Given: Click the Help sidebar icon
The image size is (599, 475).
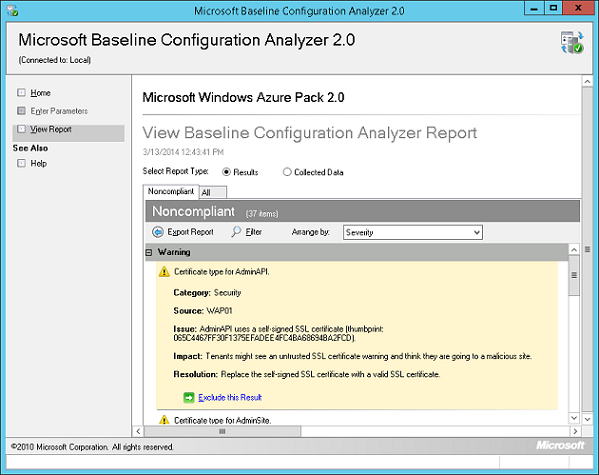Looking at the screenshot, I should [21, 163].
